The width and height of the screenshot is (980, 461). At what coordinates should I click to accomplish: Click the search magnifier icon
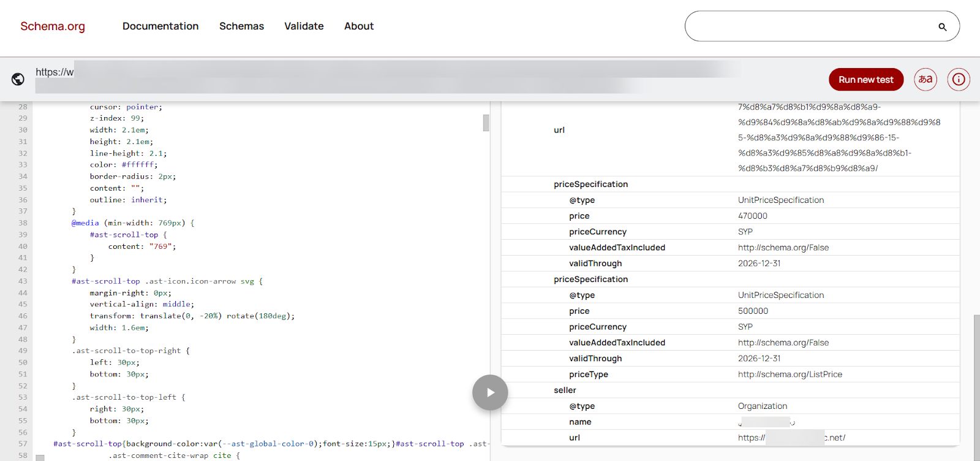(x=942, y=27)
